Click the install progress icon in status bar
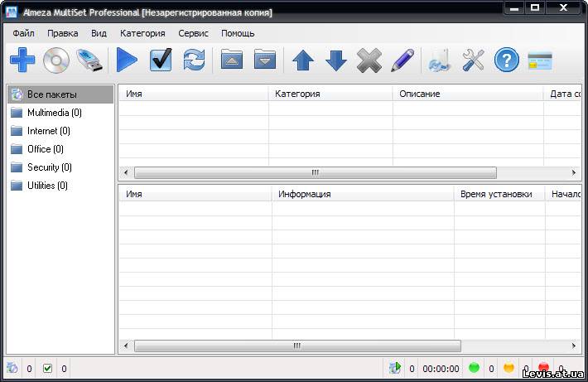This screenshot has height=382, width=588. (x=394, y=368)
